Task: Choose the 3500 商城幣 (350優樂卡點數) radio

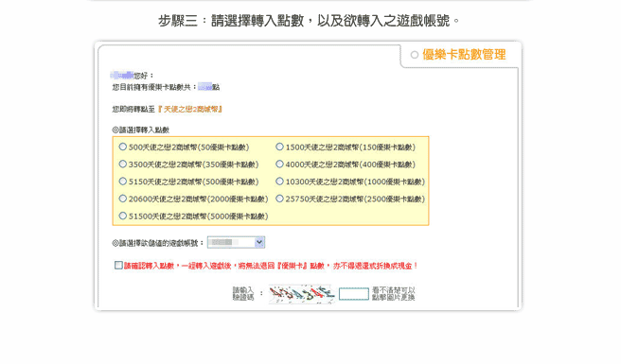Action: tap(123, 165)
